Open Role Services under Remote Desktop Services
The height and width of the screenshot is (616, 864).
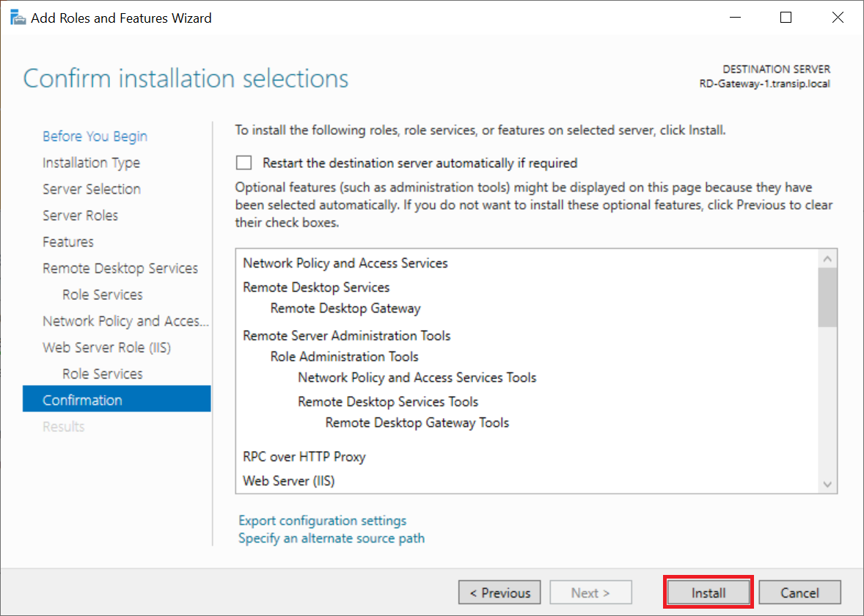point(103,295)
